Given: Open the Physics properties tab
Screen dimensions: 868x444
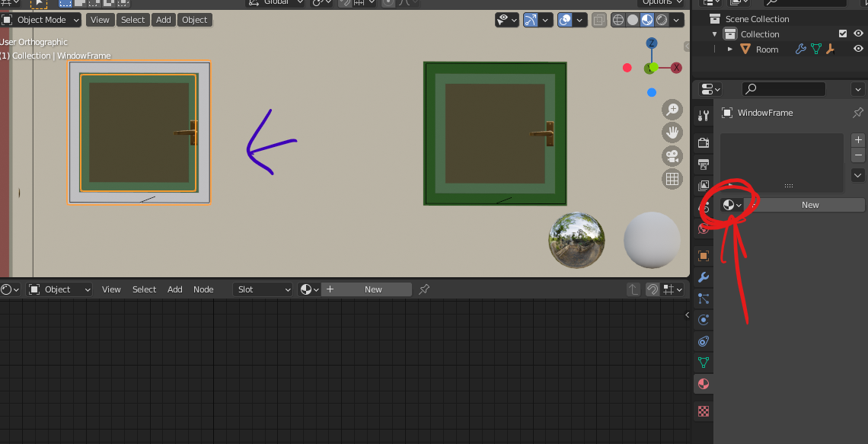Looking at the screenshot, I should tap(704, 320).
